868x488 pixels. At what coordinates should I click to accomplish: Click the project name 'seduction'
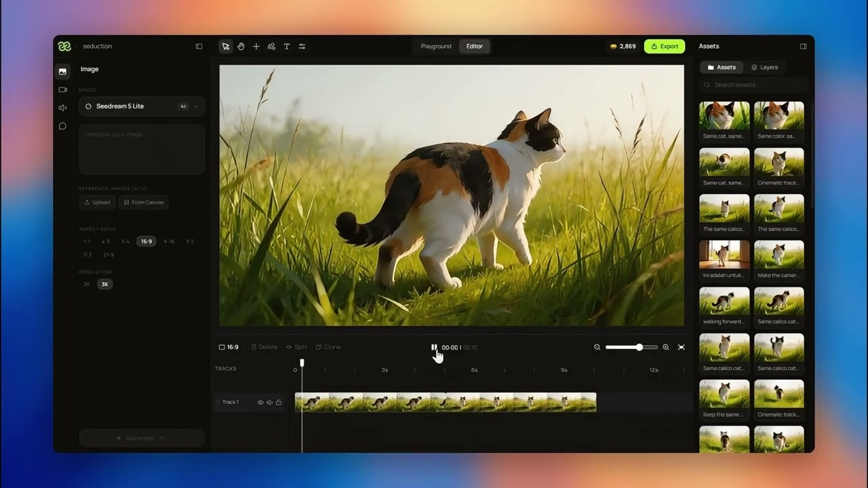(x=97, y=46)
